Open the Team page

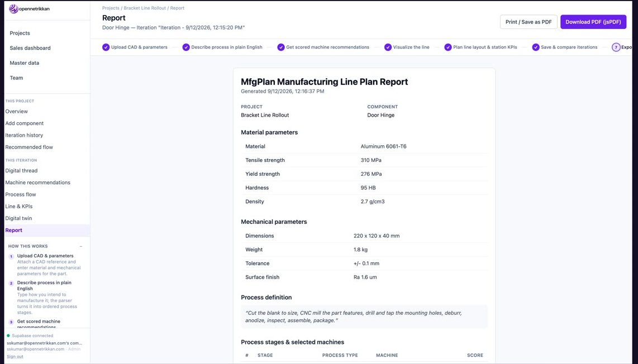[16, 78]
